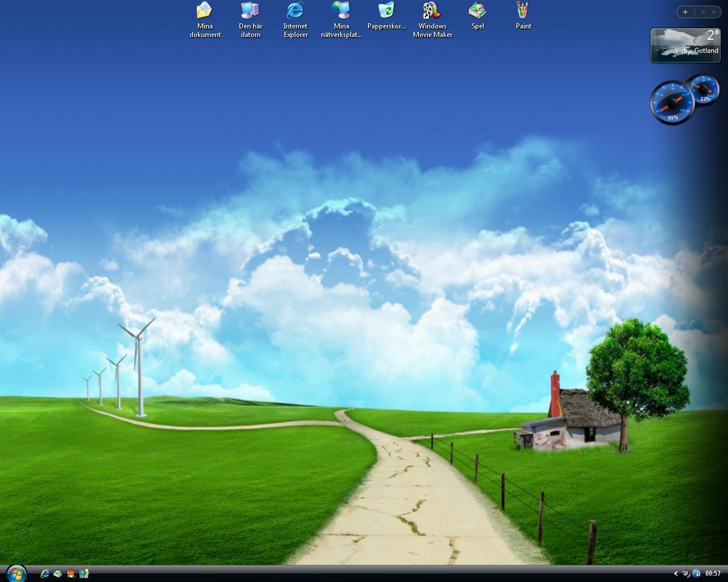The width and height of the screenshot is (728, 582).
Task: Click the window switcher quick launch icon
Action: (84, 573)
